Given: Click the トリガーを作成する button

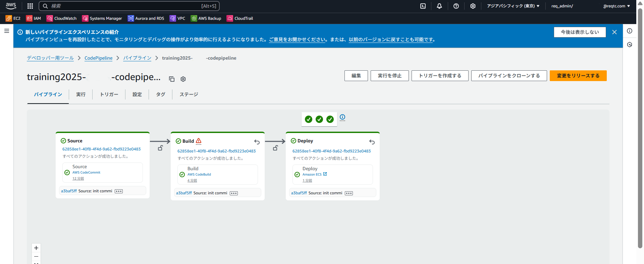Looking at the screenshot, I should [440, 76].
